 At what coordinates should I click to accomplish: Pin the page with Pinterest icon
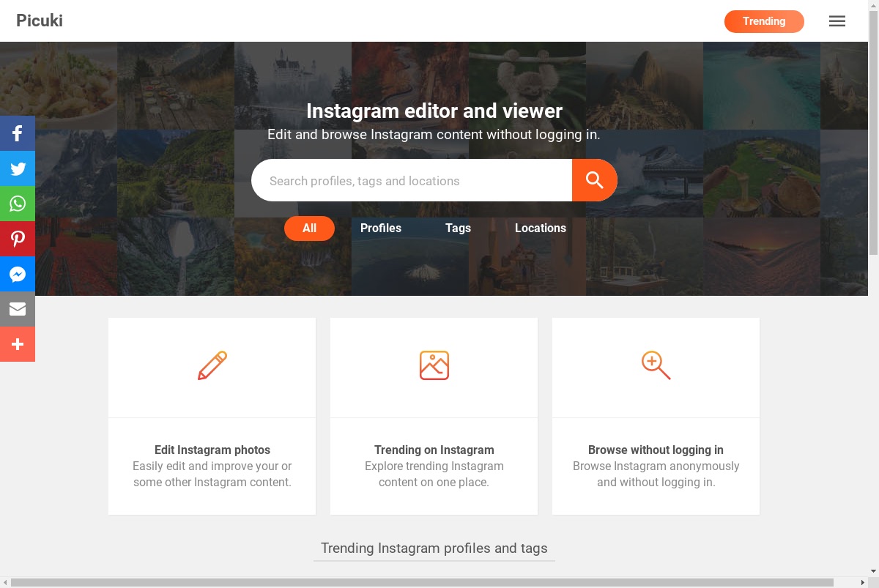[x=18, y=239]
